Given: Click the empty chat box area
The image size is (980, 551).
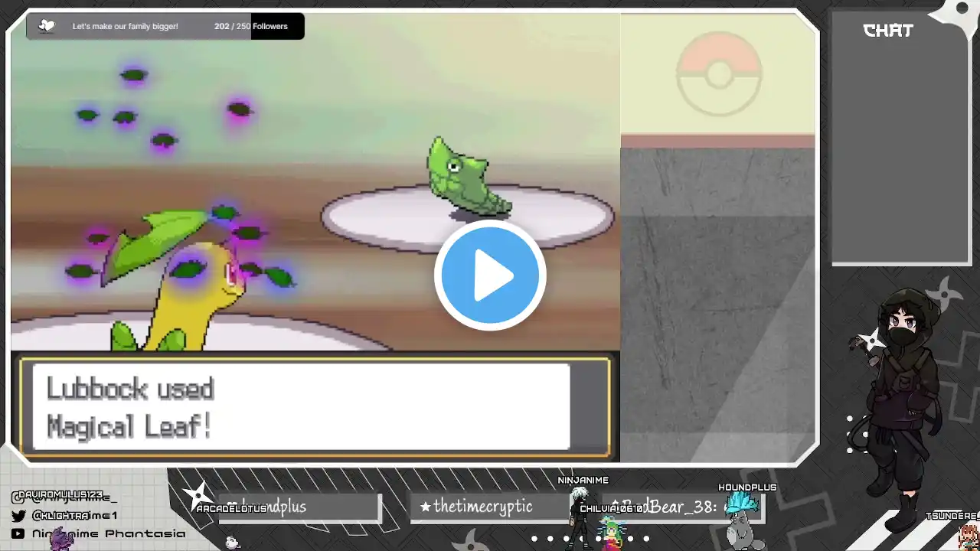Looking at the screenshot, I should 900,153.
